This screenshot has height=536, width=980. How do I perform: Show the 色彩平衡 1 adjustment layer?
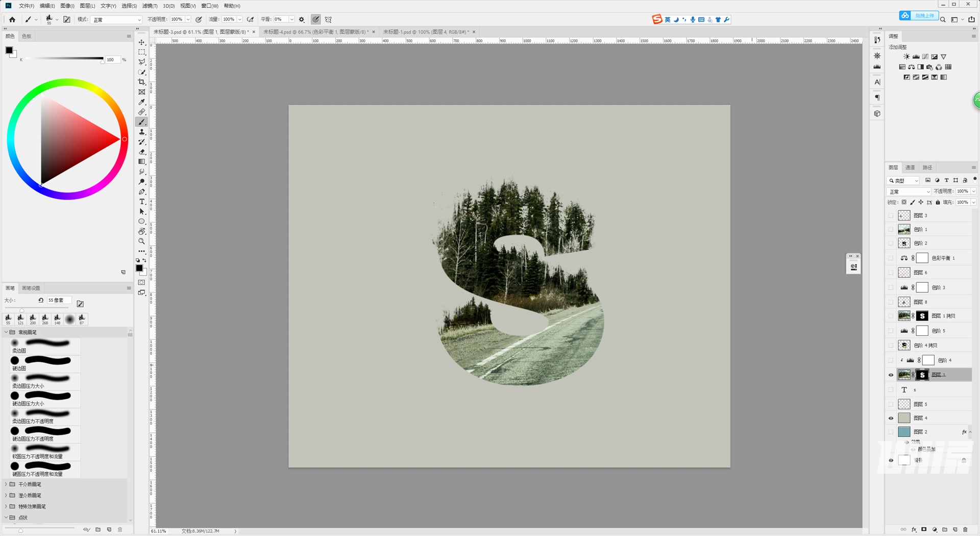point(891,258)
